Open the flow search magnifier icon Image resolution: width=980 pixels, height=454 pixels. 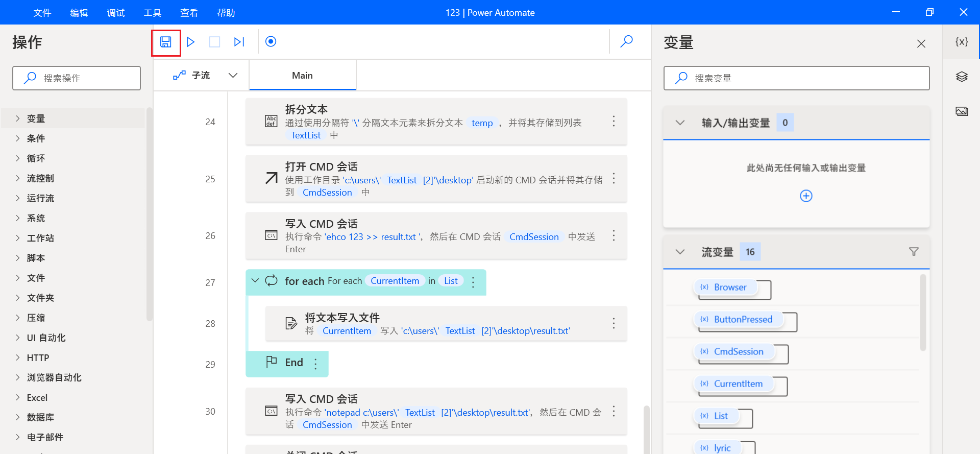[x=626, y=41]
